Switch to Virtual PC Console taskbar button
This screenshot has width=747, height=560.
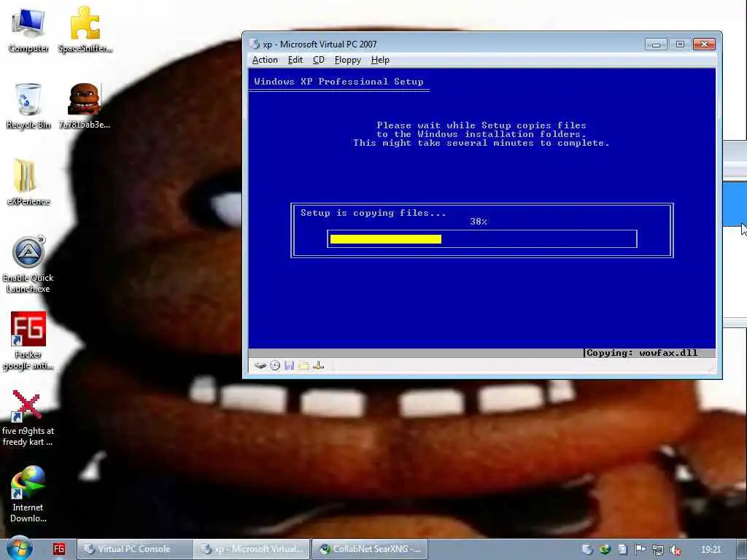(x=134, y=549)
